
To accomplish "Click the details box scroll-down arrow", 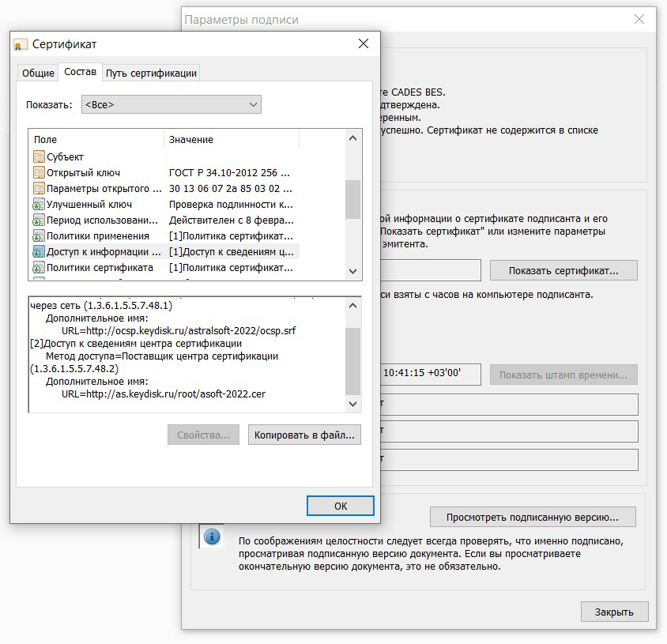I will [x=352, y=404].
